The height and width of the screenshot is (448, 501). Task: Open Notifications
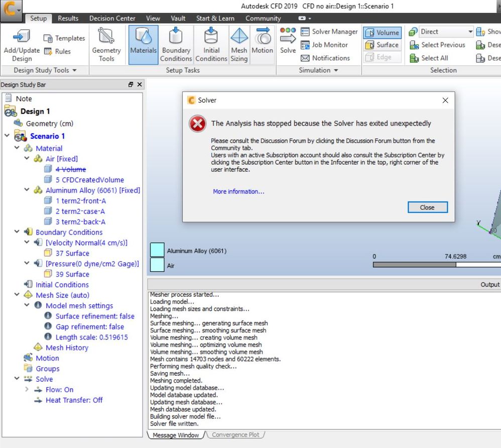[x=325, y=58]
